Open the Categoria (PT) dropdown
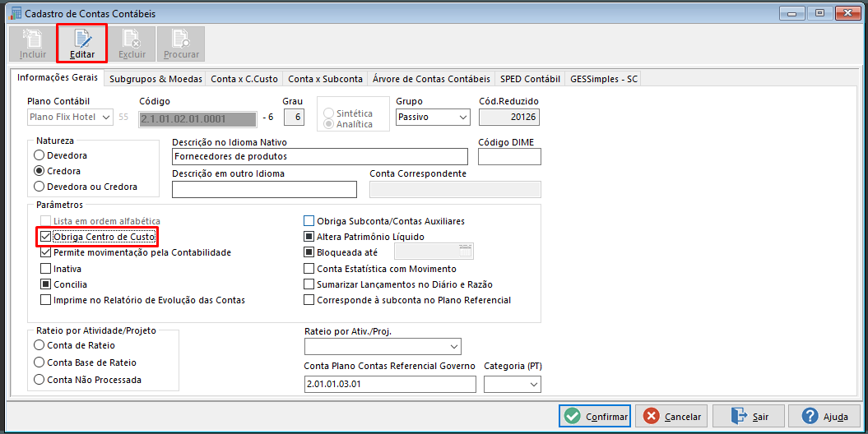This screenshot has width=868, height=434. [x=513, y=384]
